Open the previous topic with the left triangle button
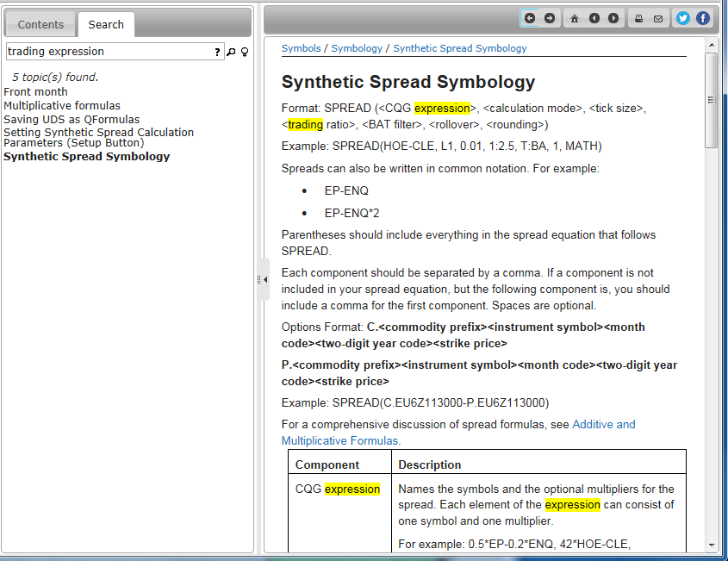 [x=594, y=19]
